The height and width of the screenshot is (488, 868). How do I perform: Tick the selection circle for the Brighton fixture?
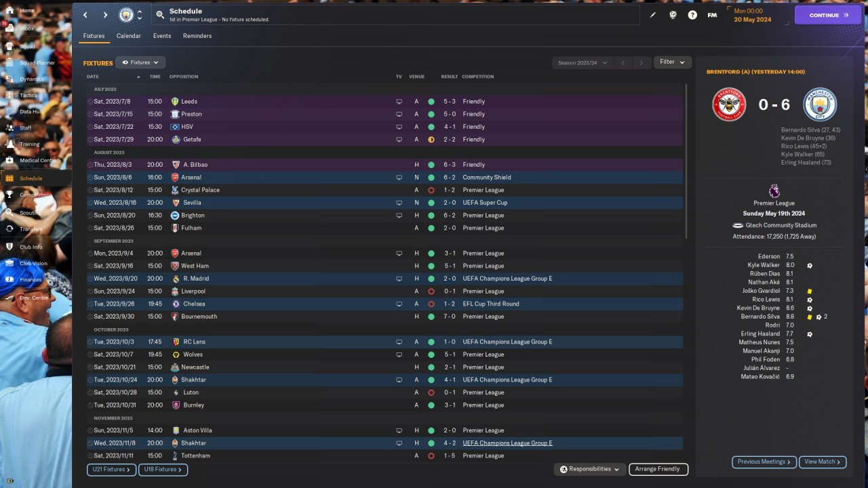tap(90, 216)
